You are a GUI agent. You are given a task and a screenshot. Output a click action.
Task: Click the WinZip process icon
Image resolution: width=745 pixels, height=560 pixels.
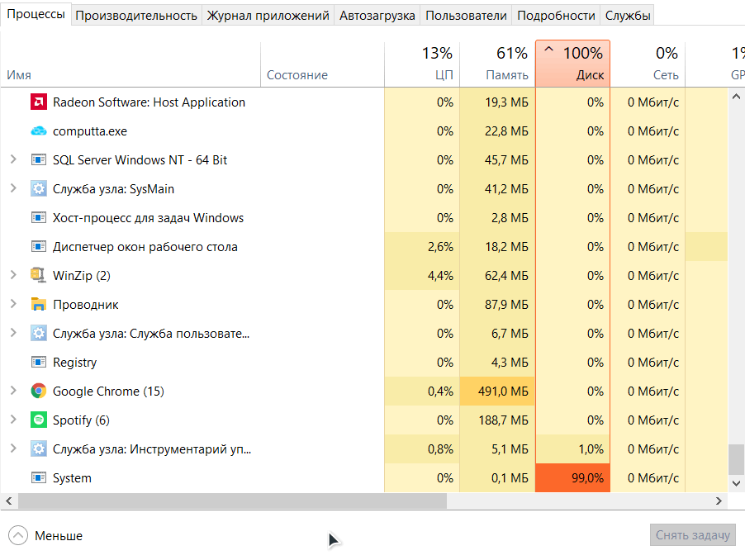coord(38,276)
